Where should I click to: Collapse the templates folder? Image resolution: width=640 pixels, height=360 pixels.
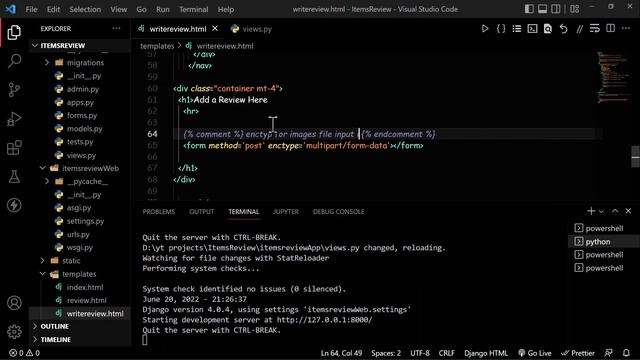click(42, 274)
